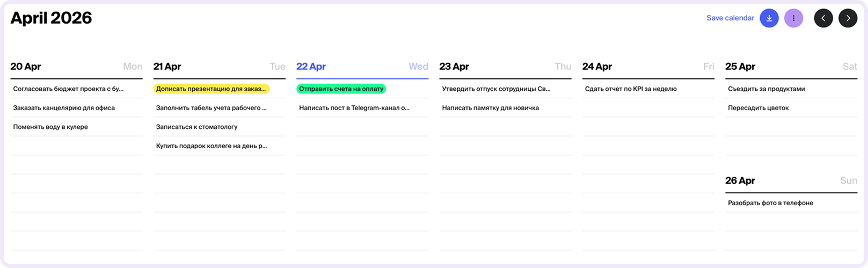
Task: Open the yellow-highlighted task on 21 Apr
Action: pyautogui.click(x=211, y=89)
